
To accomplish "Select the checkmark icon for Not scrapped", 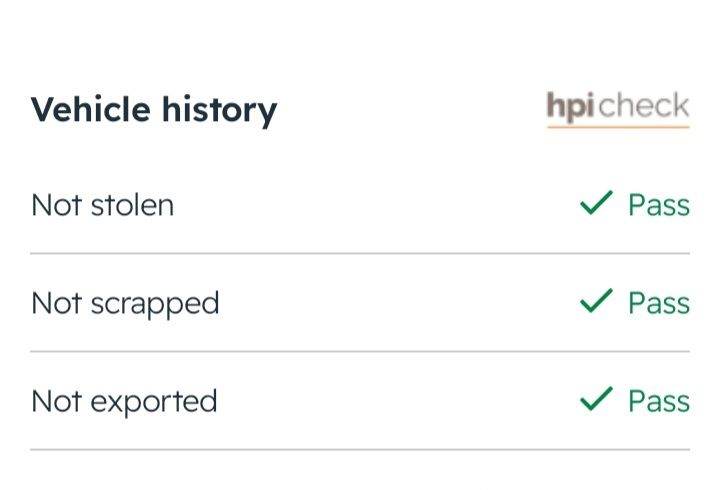I will pos(596,302).
